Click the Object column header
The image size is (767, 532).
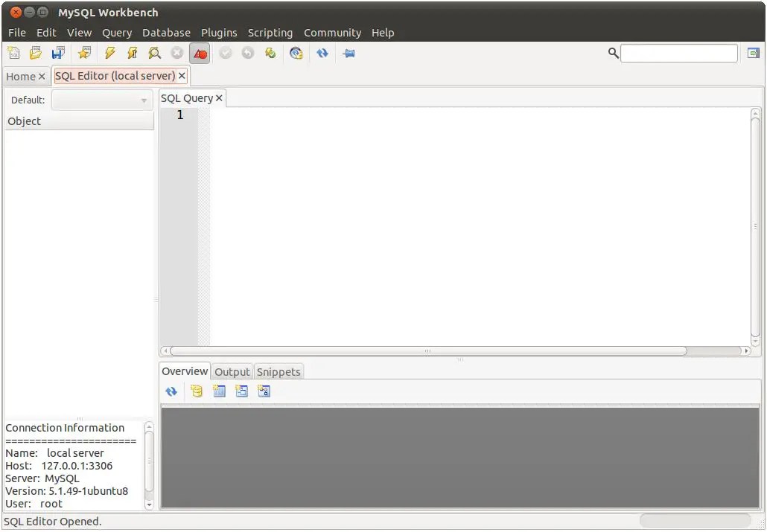tap(79, 121)
